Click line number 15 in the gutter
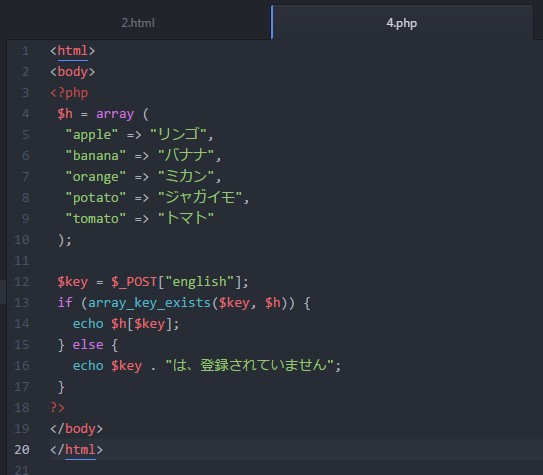Screen dimensions: 543x475 22,344
